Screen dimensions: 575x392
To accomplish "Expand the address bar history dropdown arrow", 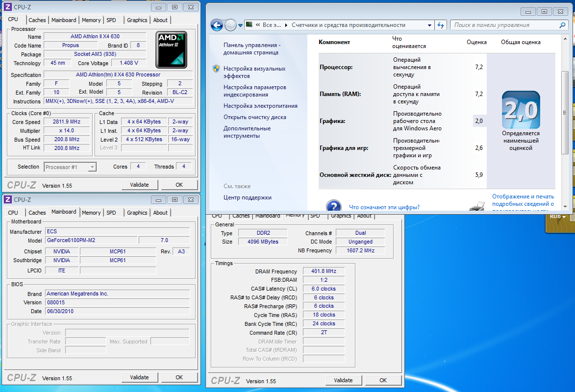I will pos(429,25).
